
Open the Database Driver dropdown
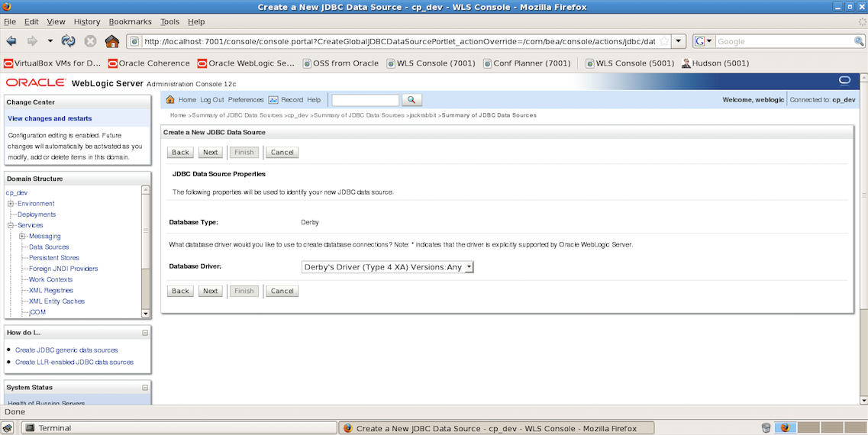[388, 267]
